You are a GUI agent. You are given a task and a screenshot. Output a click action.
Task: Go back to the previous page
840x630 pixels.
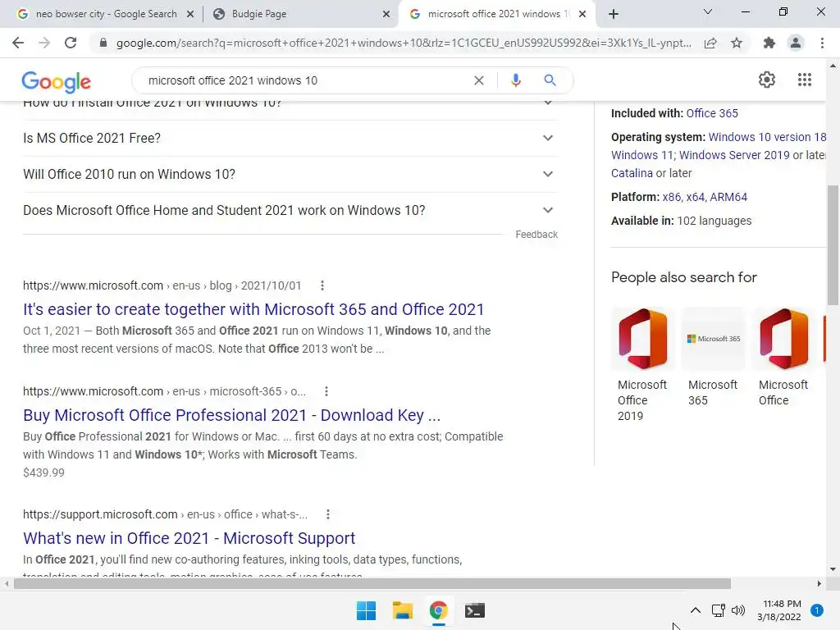pyautogui.click(x=18, y=43)
